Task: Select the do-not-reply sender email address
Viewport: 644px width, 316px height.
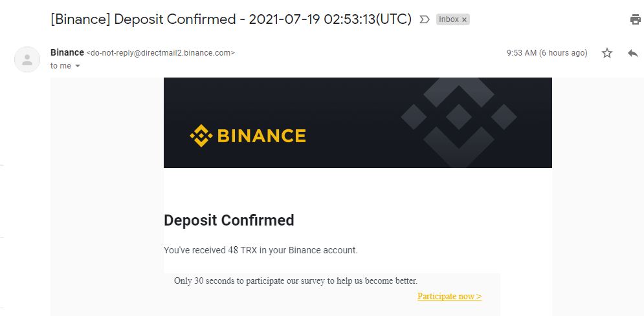Action: (x=161, y=53)
